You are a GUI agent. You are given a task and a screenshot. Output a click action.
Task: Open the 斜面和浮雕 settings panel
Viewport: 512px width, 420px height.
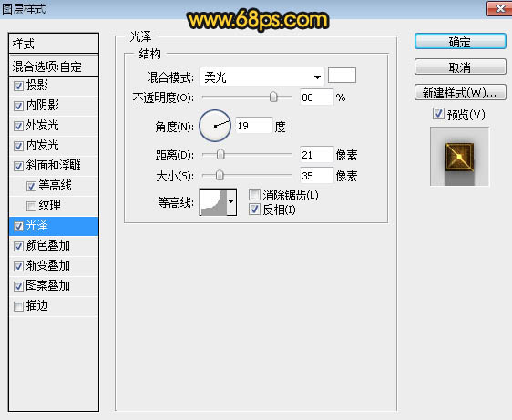click(53, 166)
